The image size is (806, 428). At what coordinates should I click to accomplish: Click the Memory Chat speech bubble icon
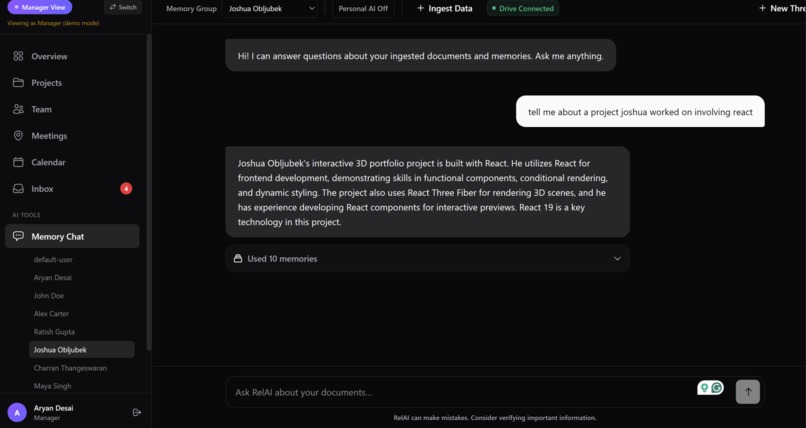18,236
